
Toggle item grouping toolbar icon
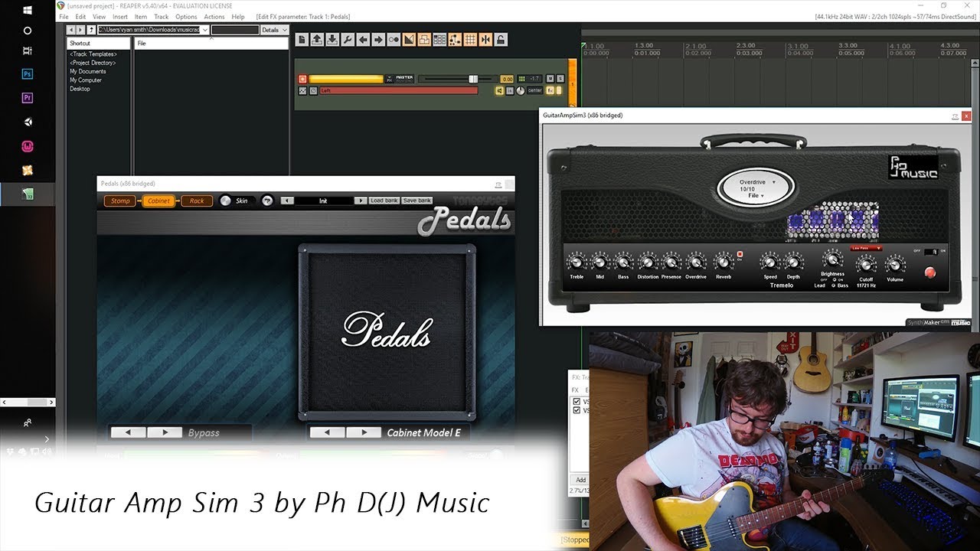point(424,40)
